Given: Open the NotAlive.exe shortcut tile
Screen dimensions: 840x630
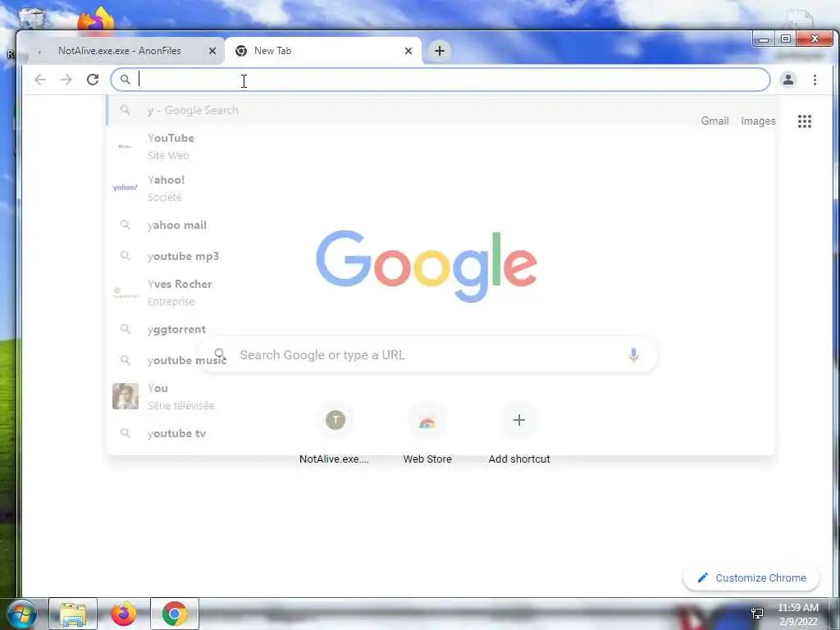Looking at the screenshot, I should [335, 433].
